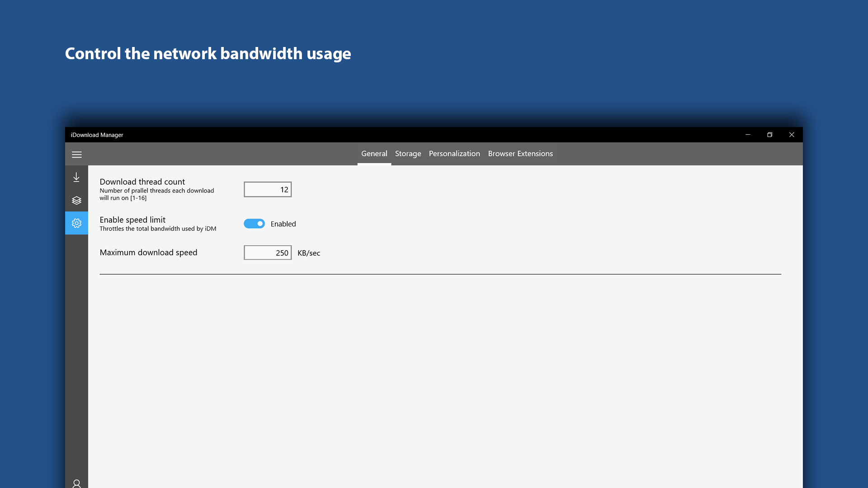Image resolution: width=868 pixels, height=488 pixels.
Task: Open the Browser Extensions tab
Action: (520, 153)
